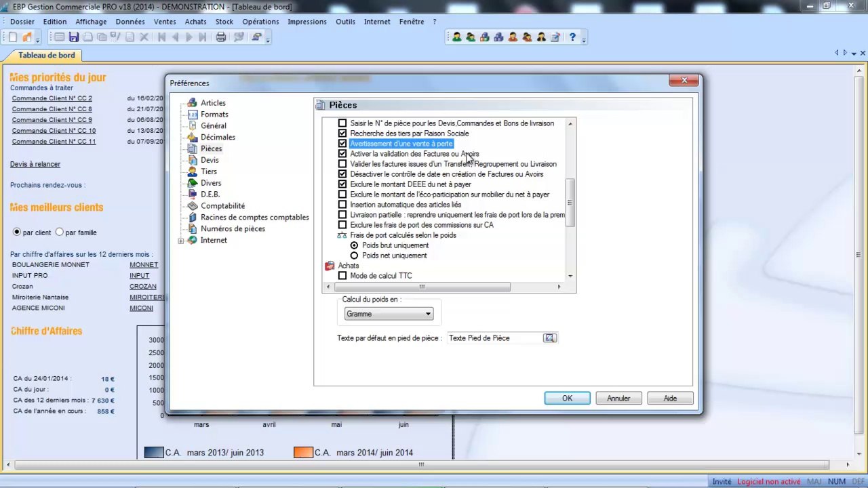The height and width of the screenshot is (488, 868).
Task: Click the options list vertical scrollbar thumb
Action: coord(570,203)
